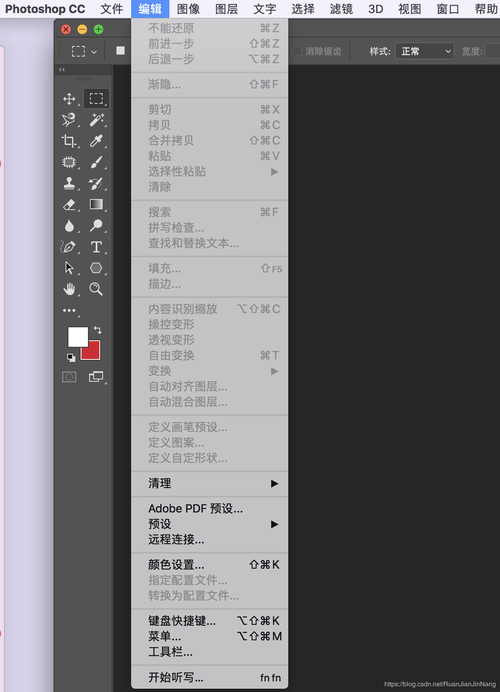
Task: Select the Move tool
Action: [69, 98]
